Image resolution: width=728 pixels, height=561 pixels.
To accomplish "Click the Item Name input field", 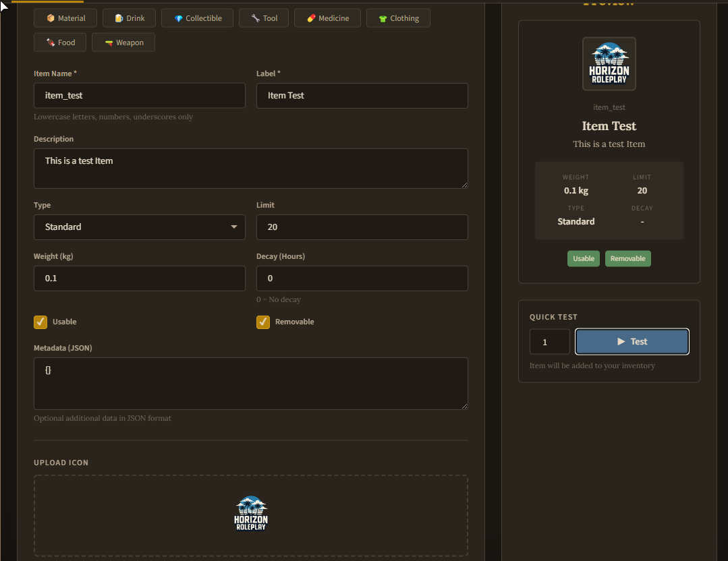I will (x=139, y=95).
